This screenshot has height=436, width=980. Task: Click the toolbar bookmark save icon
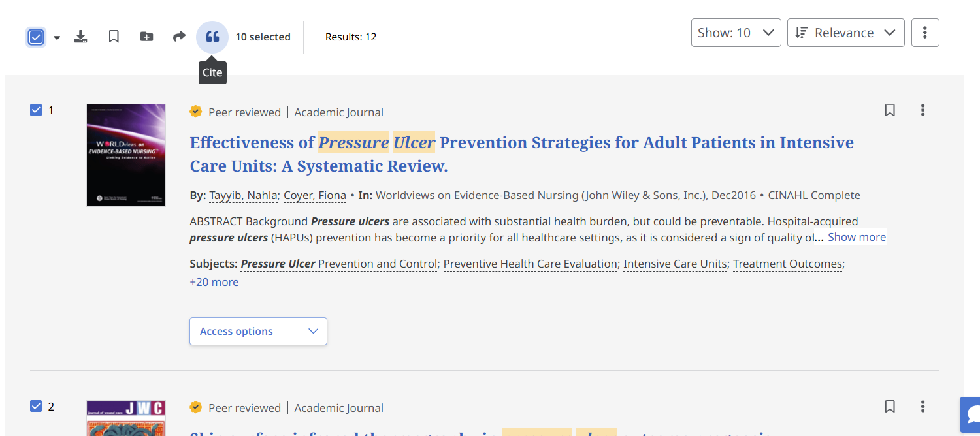[114, 37]
